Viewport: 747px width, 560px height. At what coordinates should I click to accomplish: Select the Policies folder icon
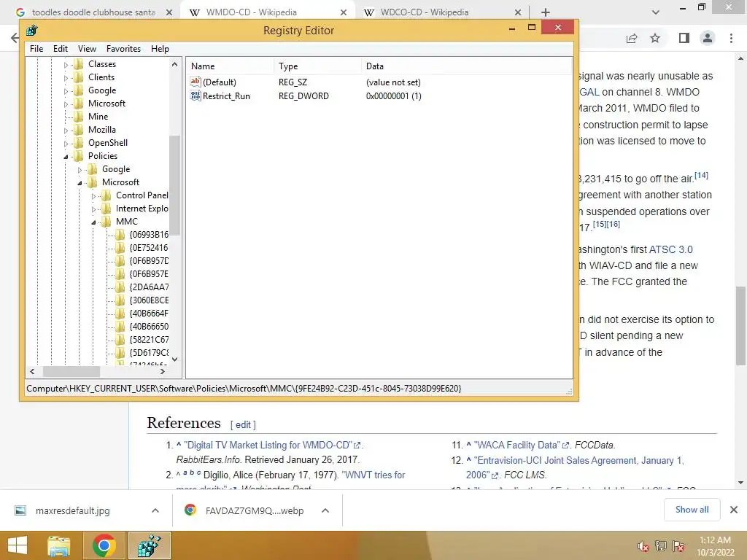(79, 156)
